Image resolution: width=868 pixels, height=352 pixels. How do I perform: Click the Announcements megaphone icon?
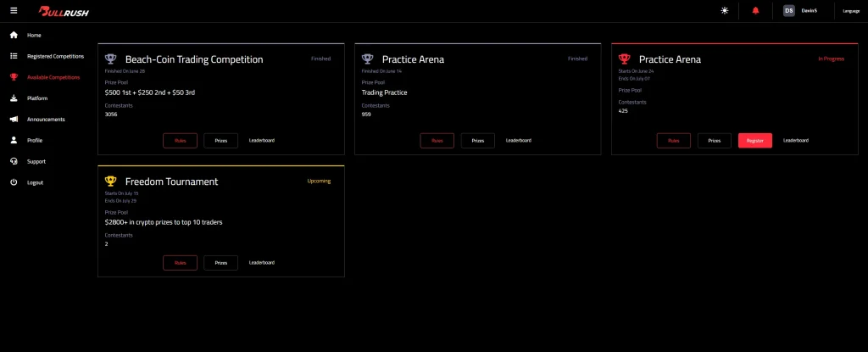[x=14, y=120]
